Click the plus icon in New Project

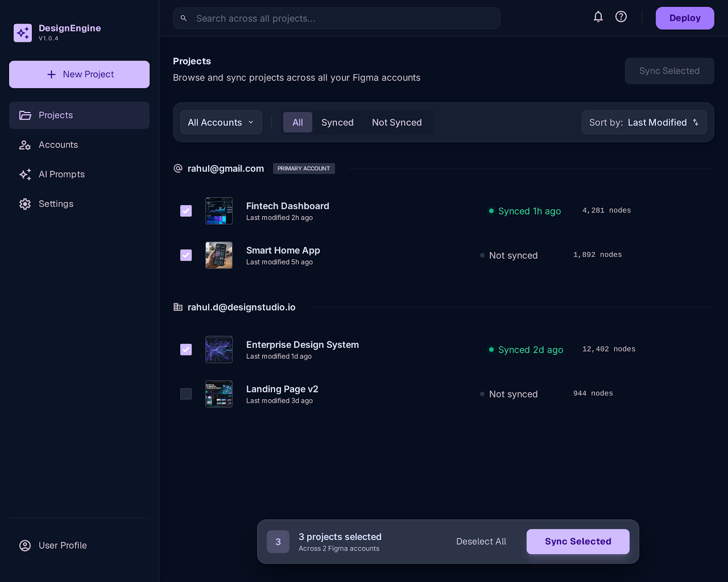pyautogui.click(x=51, y=74)
